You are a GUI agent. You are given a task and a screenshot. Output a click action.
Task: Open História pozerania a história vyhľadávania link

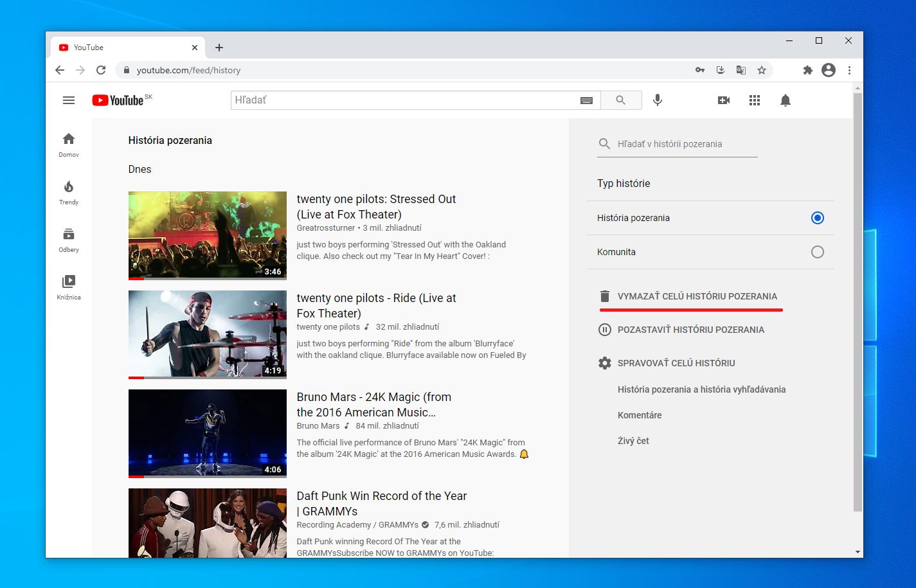click(701, 389)
